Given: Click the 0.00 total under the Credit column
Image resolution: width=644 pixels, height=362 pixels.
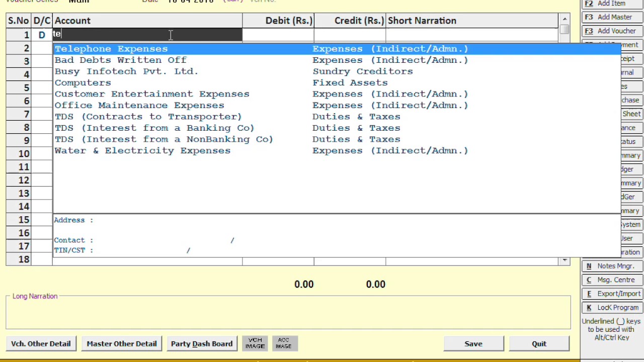Looking at the screenshot, I should pyautogui.click(x=376, y=284).
